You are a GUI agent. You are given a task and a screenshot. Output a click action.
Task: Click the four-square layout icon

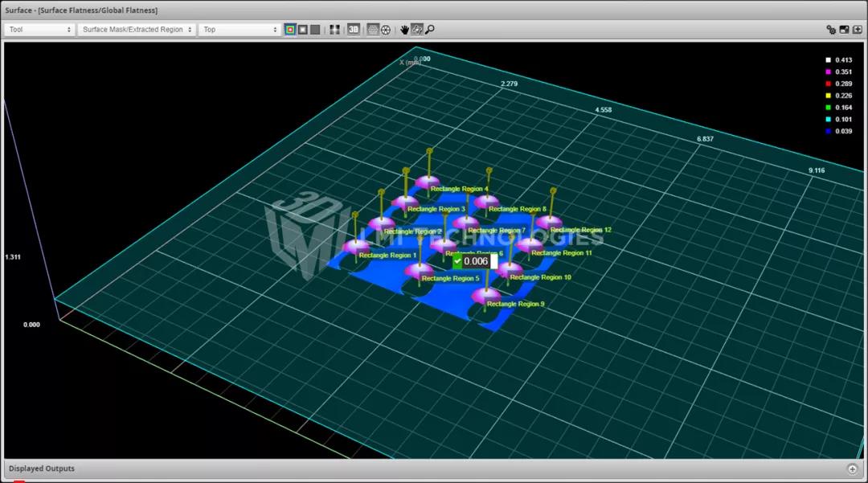334,29
